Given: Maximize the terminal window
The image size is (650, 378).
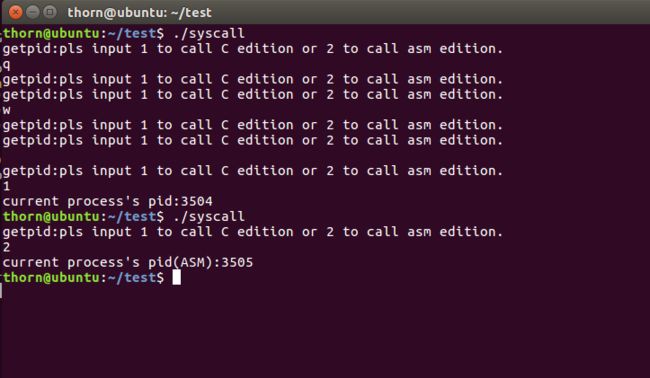Looking at the screenshot, I should click(50, 12).
